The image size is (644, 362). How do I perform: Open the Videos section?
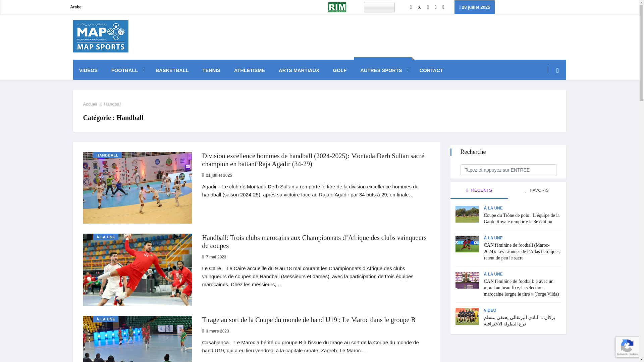[88, 70]
